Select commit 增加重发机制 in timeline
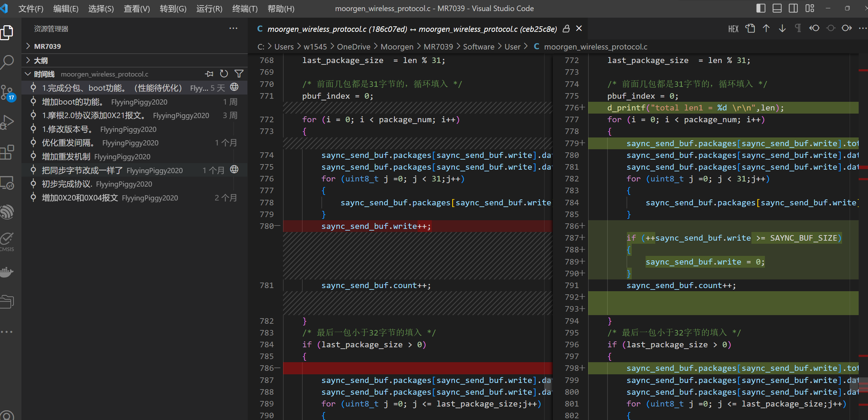The image size is (868, 420). click(135, 157)
